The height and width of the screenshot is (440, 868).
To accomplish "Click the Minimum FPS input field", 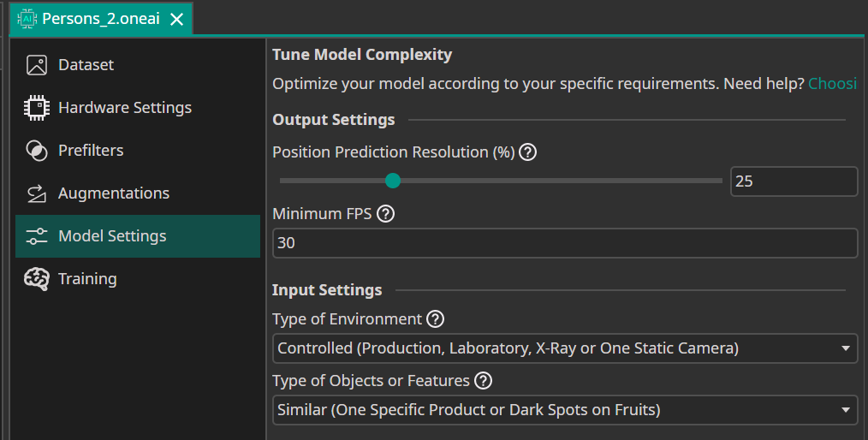I will point(565,243).
